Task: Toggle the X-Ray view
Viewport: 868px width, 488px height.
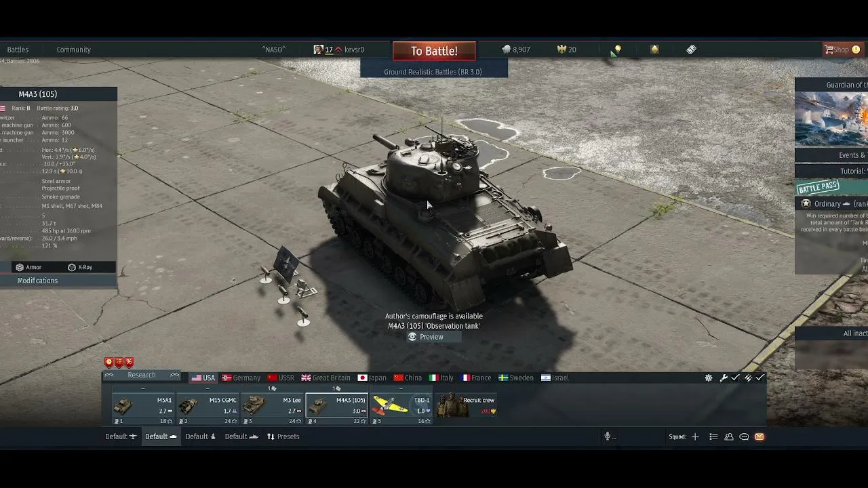Action: 80,267
